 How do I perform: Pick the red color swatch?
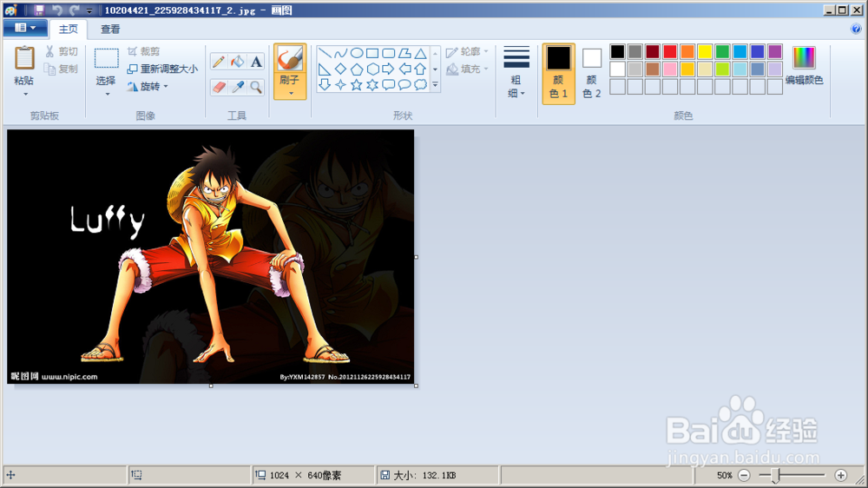(670, 51)
